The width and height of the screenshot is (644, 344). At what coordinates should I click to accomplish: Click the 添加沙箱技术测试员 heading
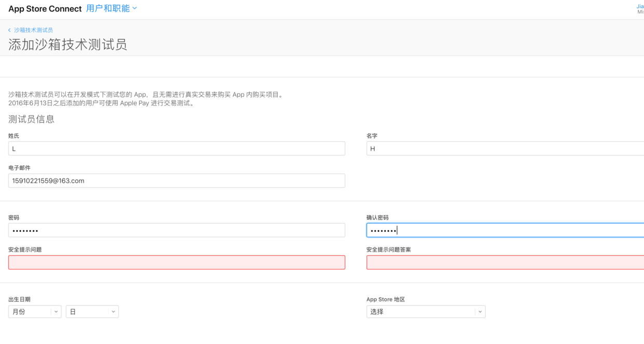68,45
